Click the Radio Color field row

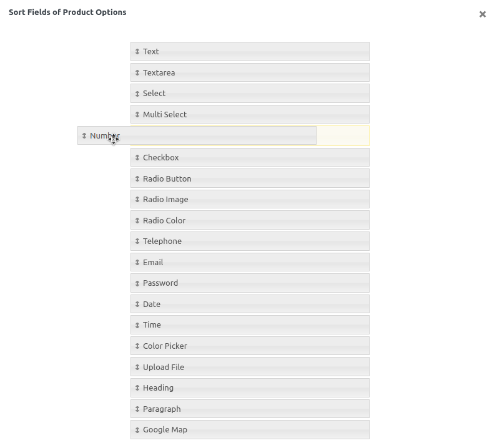point(250,221)
